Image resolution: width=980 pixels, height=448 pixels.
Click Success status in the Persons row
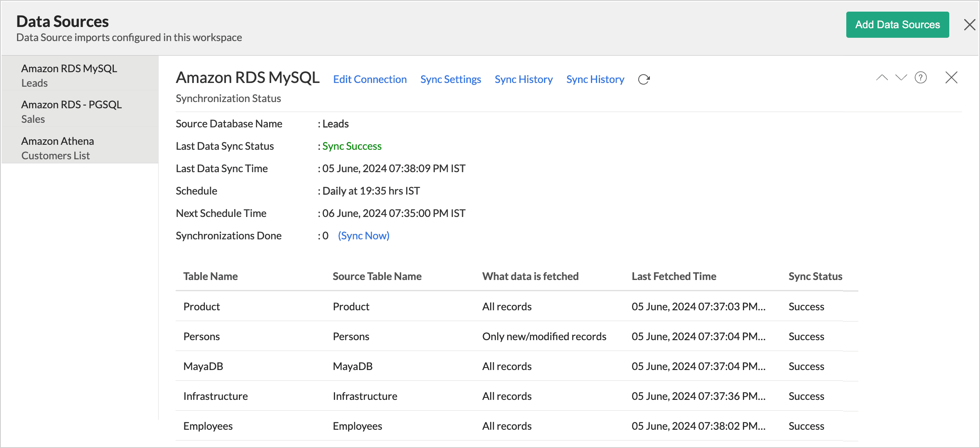(x=806, y=336)
